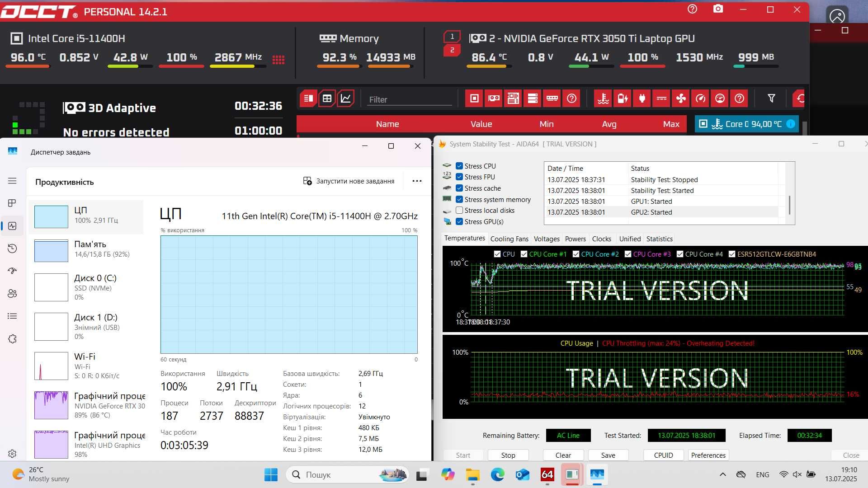Click the red core grid icon beside 2867 MHz
The width and height of the screenshot is (868, 488).
(278, 59)
